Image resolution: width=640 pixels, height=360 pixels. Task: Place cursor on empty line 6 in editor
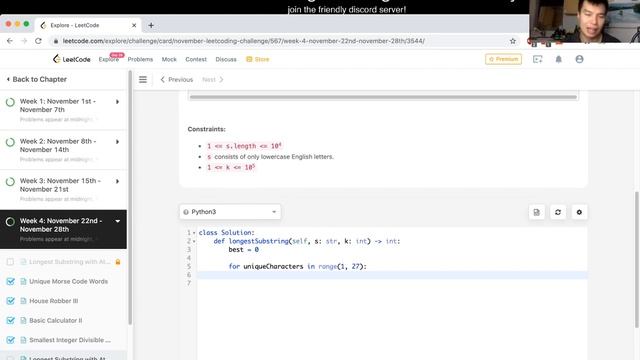392,275
